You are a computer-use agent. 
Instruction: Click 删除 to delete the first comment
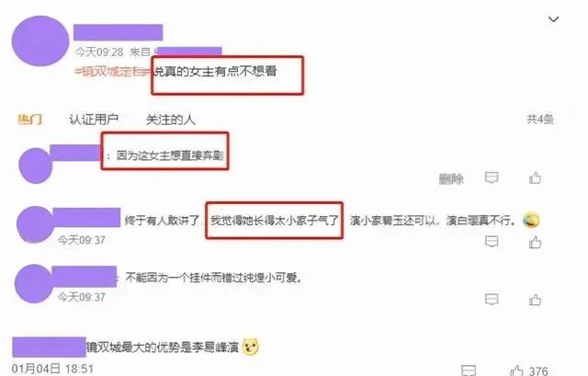pos(451,179)
